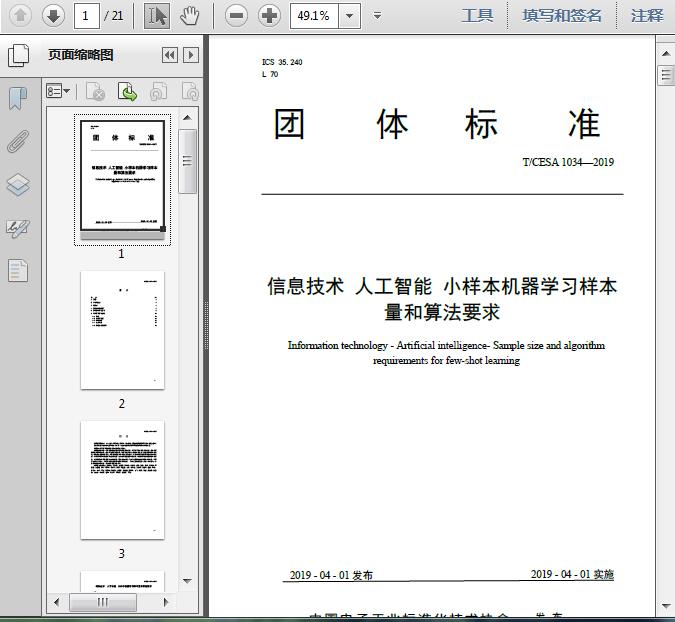
Task: Click the English title Information technology line
Action: coord(446,345)
